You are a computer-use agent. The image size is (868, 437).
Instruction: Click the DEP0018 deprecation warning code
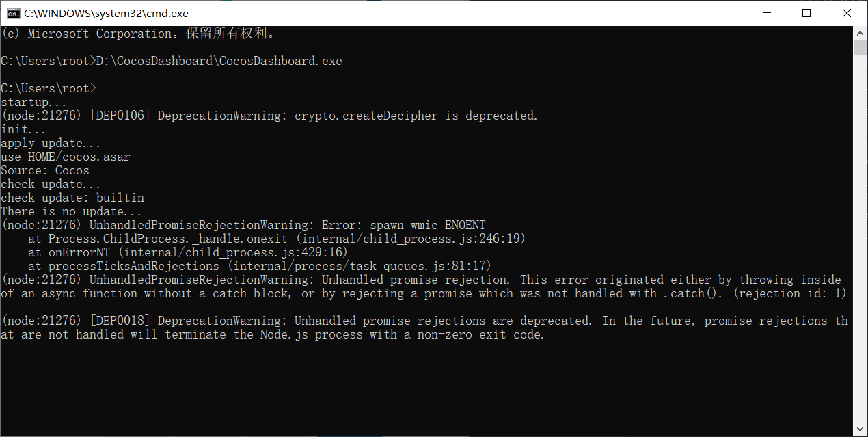click(118, 321)
